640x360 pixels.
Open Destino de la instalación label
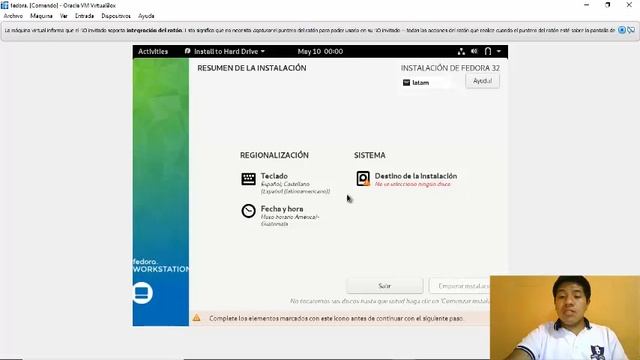[x=416, y=176]
